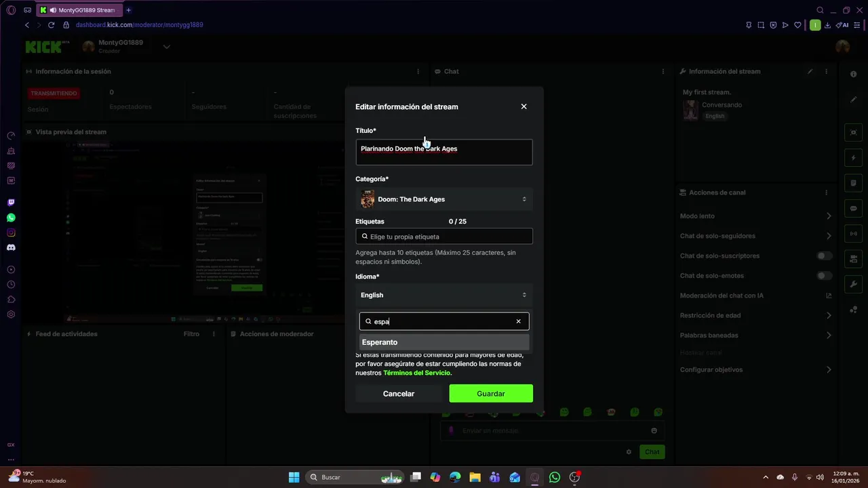The height and width of the screenshot is (488, 868).
Task: Open browser tab search magnifier
Action: pos(820,10)
